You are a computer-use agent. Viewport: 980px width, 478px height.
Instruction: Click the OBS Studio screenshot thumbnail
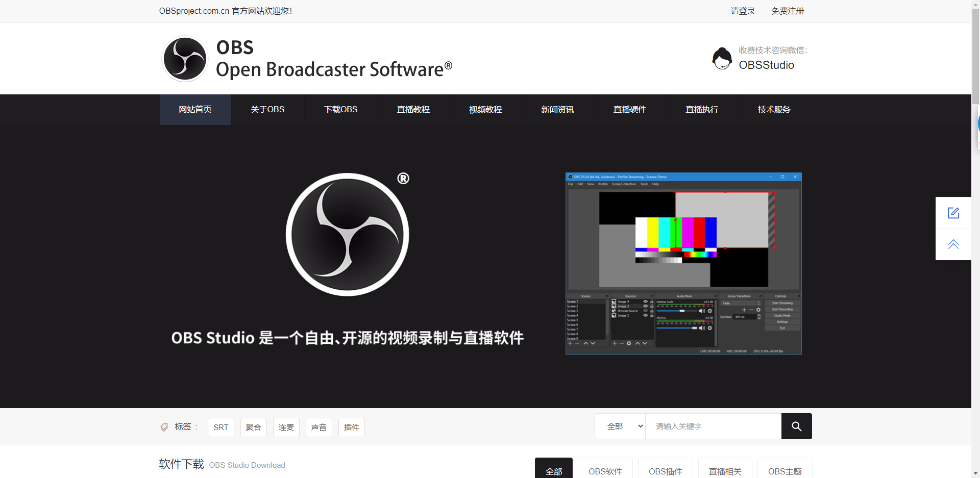pyautogui.click(x=683, y=263)
